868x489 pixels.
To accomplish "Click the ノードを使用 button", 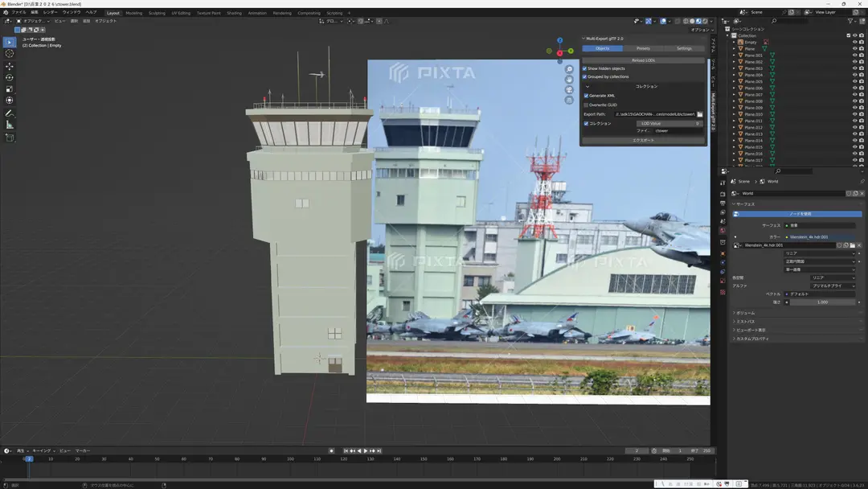I will tap(798, 214).
